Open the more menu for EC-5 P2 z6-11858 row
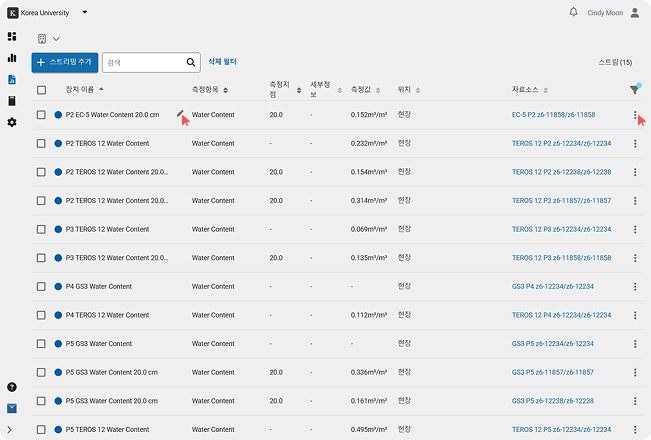 (635, 115)
